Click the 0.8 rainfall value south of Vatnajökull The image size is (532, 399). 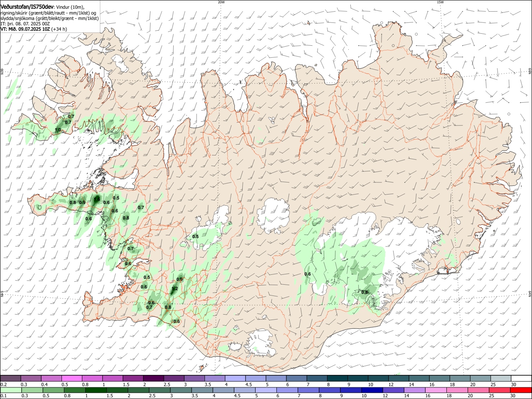click(x=365, y=292)
